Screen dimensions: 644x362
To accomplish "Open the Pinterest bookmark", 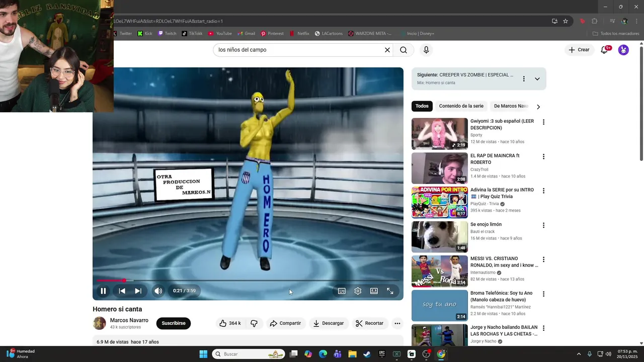I will pyautogui.click(x=272, y=34).
